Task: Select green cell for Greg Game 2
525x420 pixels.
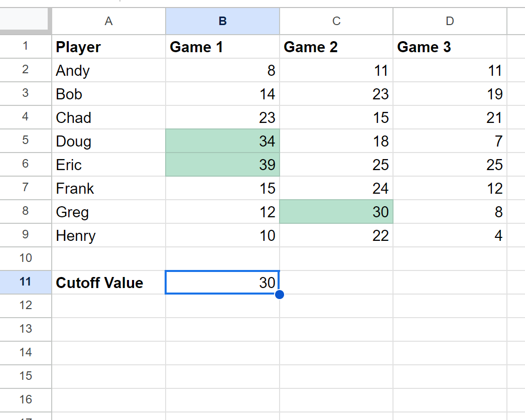Action: click(336, 212)
